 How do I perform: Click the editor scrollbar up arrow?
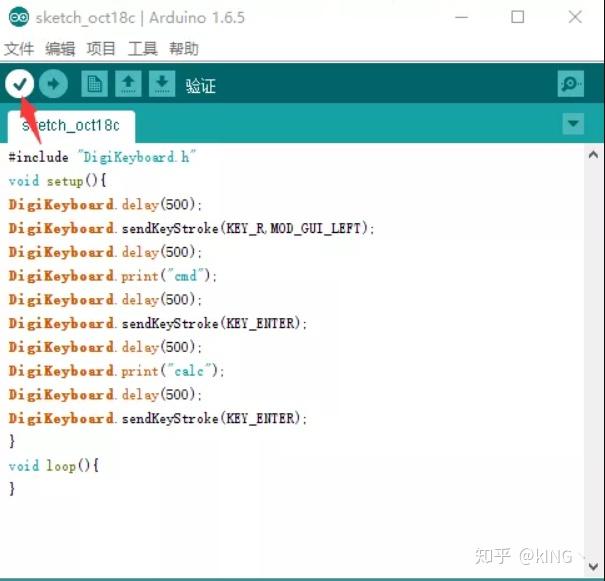click(593, 155)
